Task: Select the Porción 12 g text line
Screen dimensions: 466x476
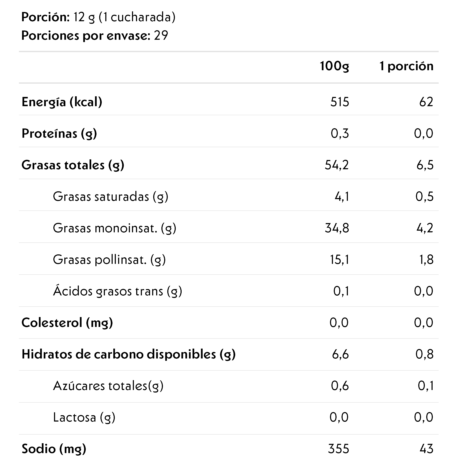Action: click(98, 17)
